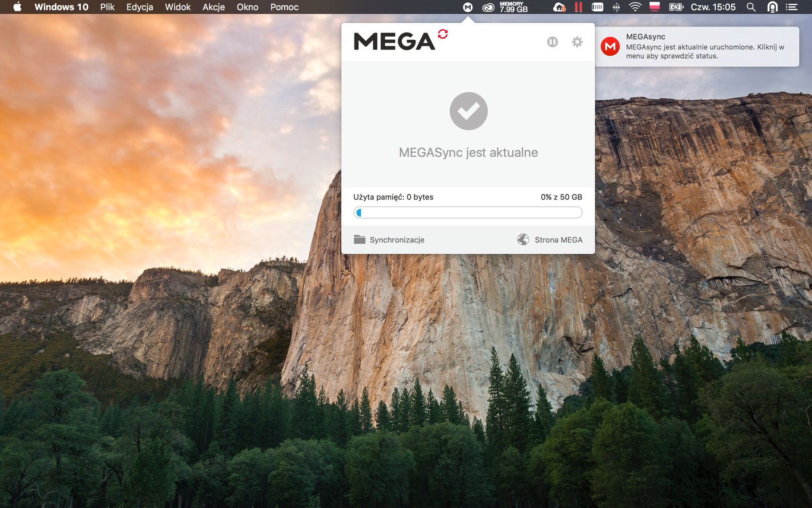Open the keyboard viewer menu bar icon
Screen dimensions: 812x508
point(598,7)
